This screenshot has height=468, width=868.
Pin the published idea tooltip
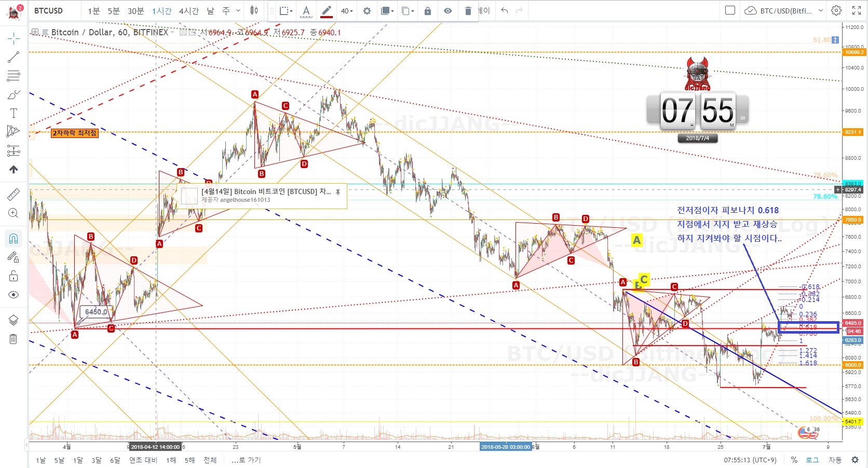tap(338, 192)
